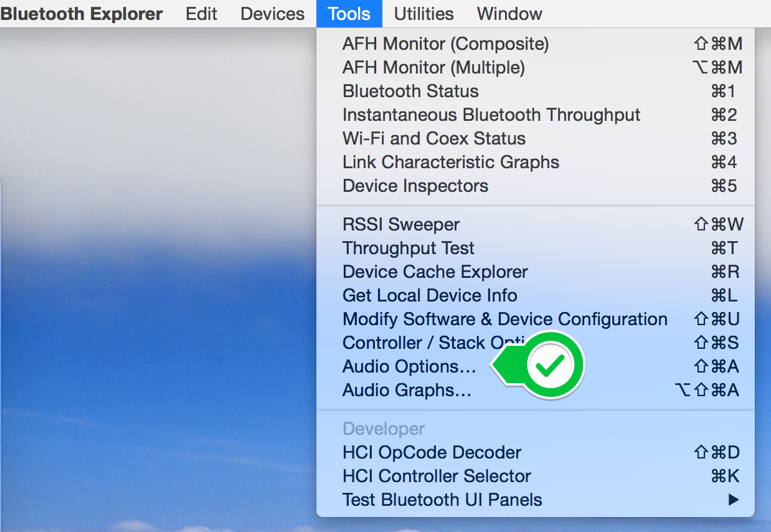
Task: Open the Audio Options… menu item
Action: (x=536, y=366)
